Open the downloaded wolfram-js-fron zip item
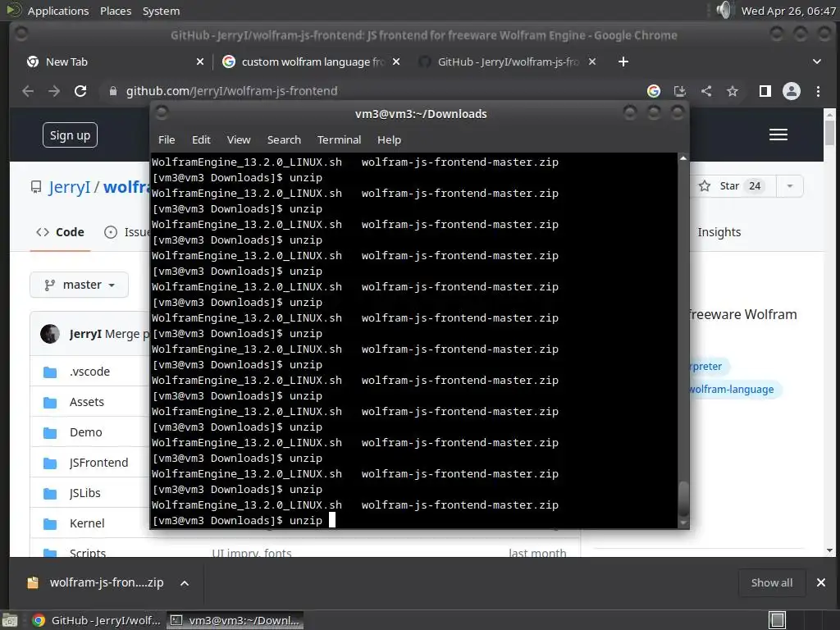The height and width of the screenshot is (630, 840). point(97,583)
